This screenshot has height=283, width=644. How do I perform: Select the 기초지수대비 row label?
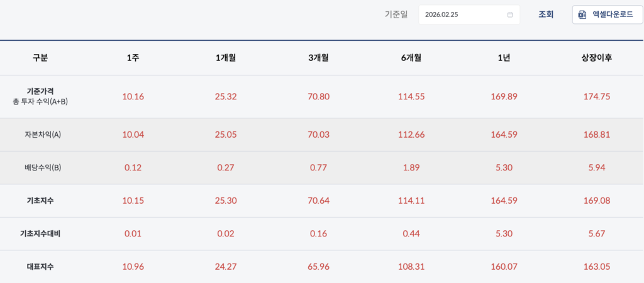point(40,233)
